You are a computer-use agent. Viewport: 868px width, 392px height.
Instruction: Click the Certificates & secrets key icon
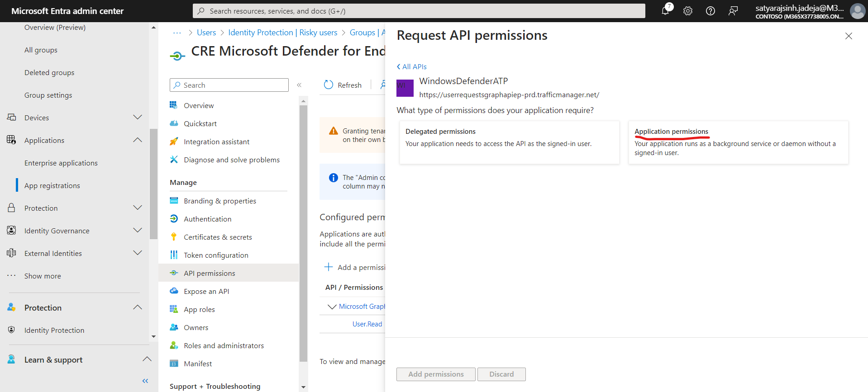[174, 237]
